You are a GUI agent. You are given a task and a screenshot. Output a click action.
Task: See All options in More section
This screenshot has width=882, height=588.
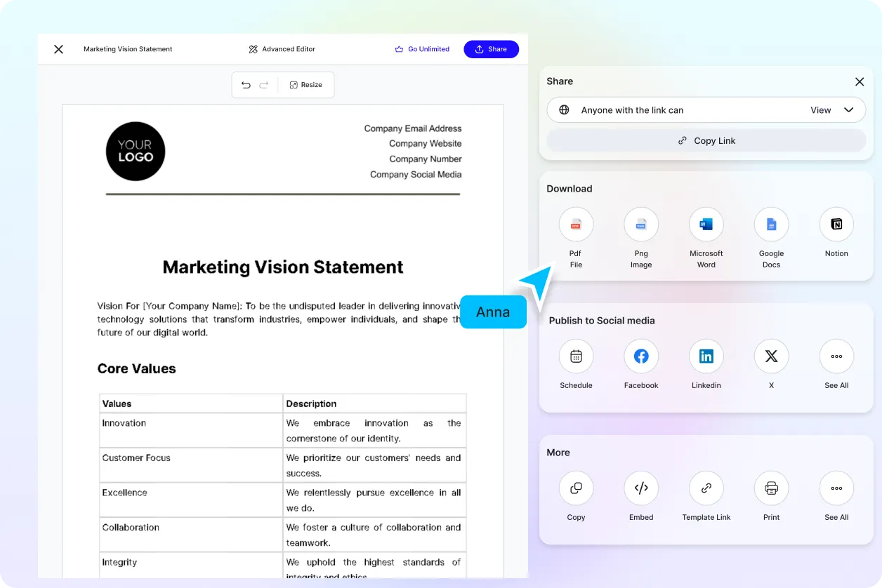click(836, 488)
